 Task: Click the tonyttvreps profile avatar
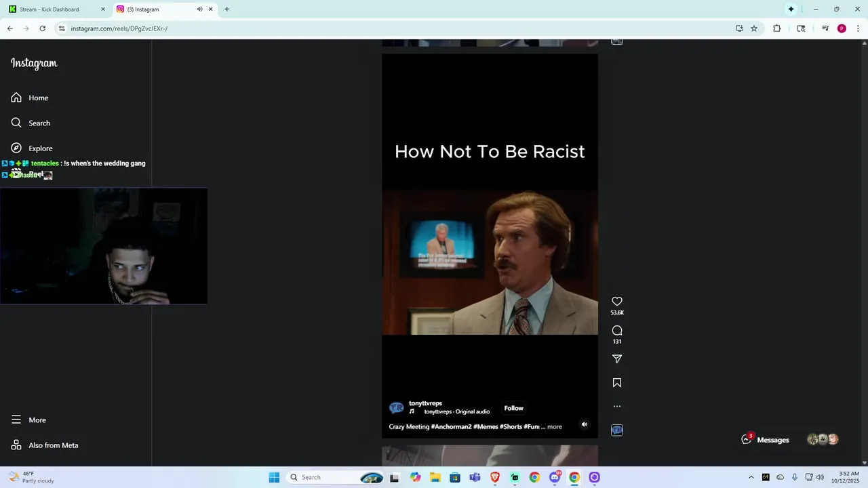coord(397,408)
